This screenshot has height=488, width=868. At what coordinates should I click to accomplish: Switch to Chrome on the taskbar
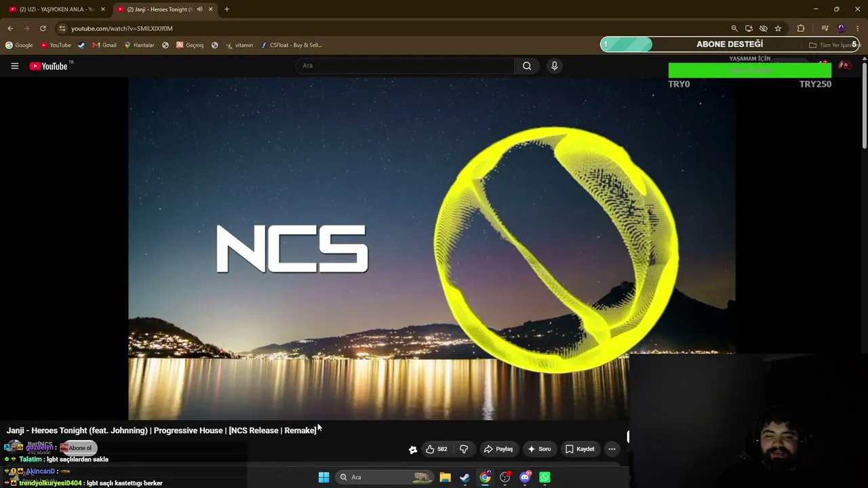point(485,477)
